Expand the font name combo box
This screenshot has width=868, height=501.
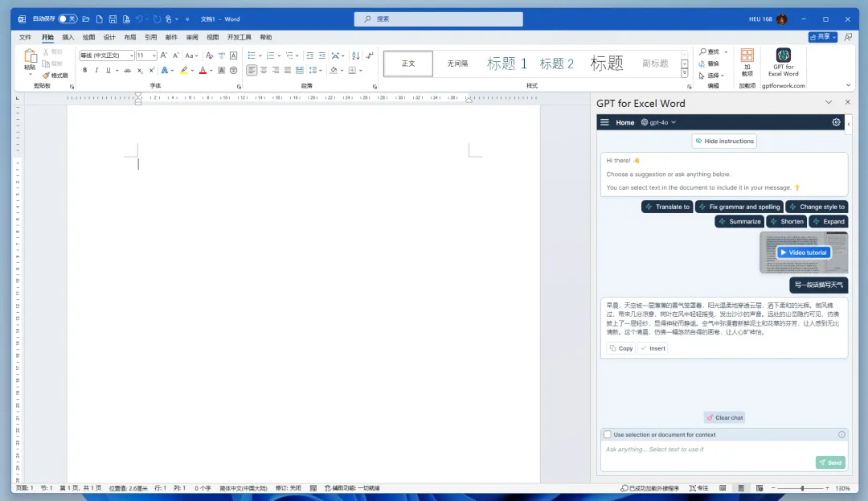131,55
